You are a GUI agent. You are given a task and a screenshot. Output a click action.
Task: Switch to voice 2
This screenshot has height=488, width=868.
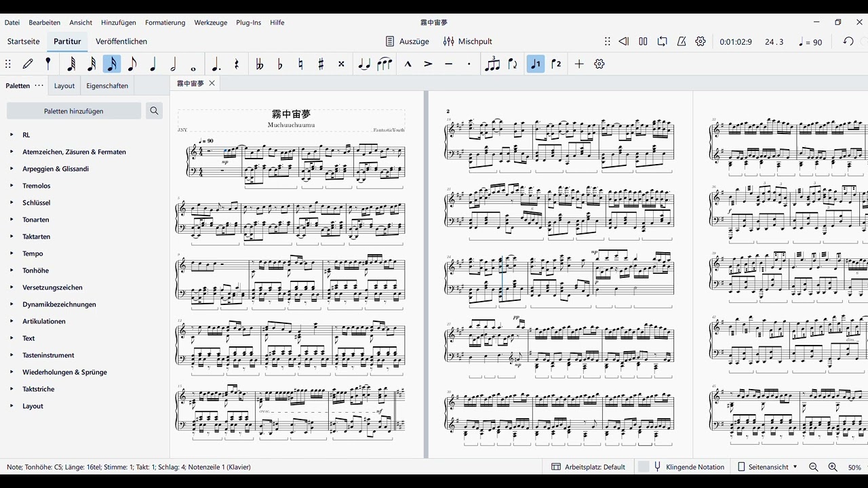pyautogui.click(x=556, y=64)
